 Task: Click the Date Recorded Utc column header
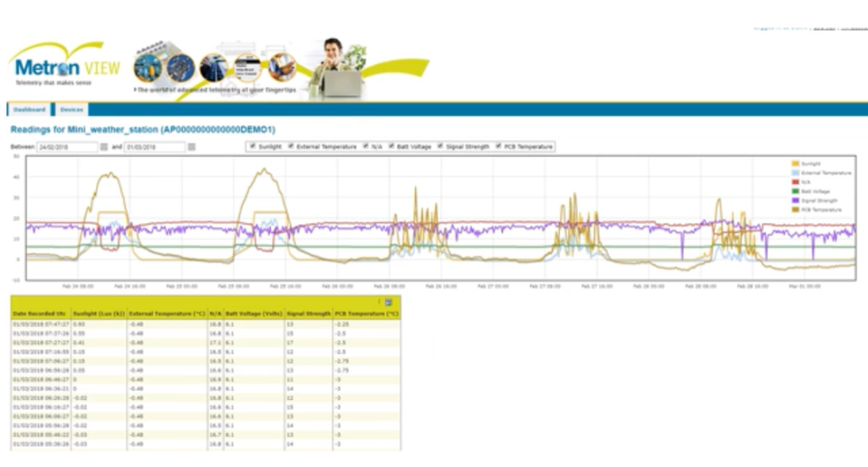[41, 313]
